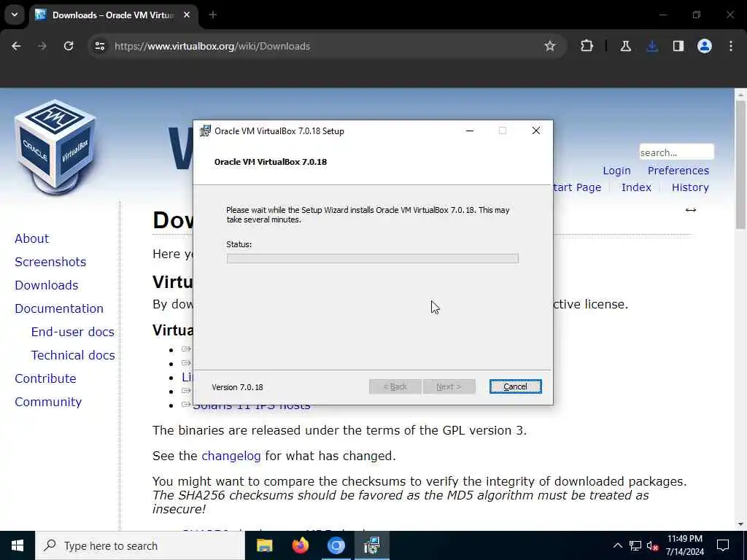Screen dimensions: 747x560
Task: Click the installation status progress bar
Action: tap(373, 258)
